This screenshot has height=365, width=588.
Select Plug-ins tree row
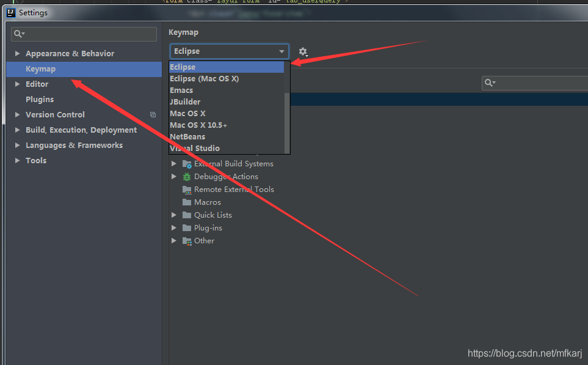click(x=208, y=228)
